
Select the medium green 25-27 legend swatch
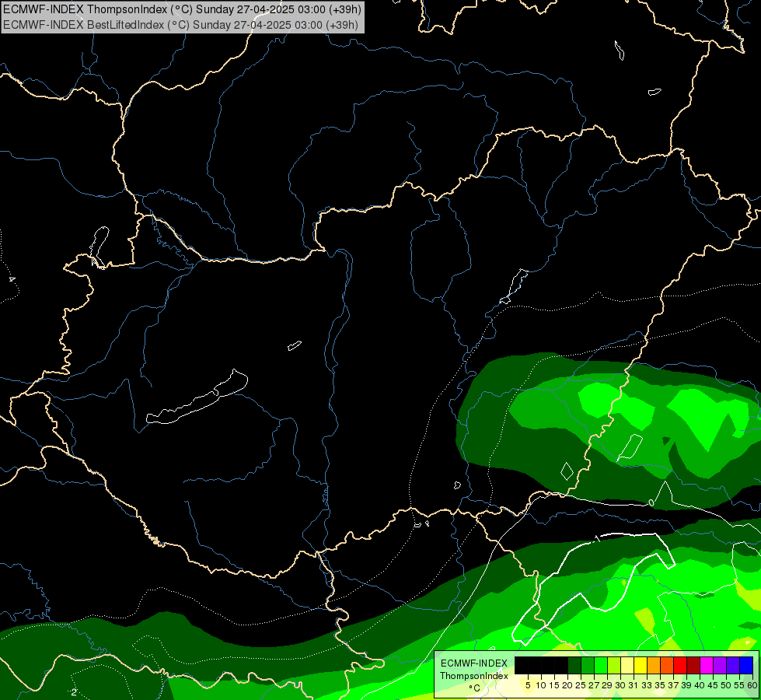[x=588, y=666]
